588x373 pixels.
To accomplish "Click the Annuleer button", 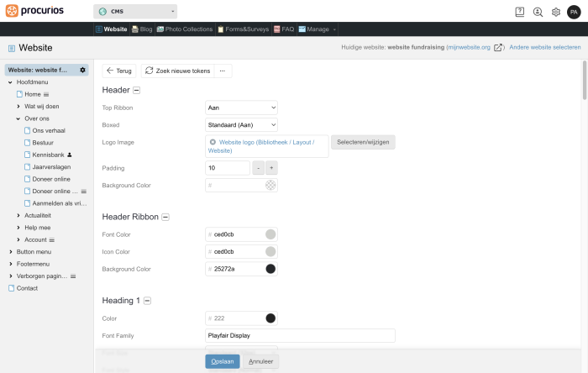I will coord(260,361).
